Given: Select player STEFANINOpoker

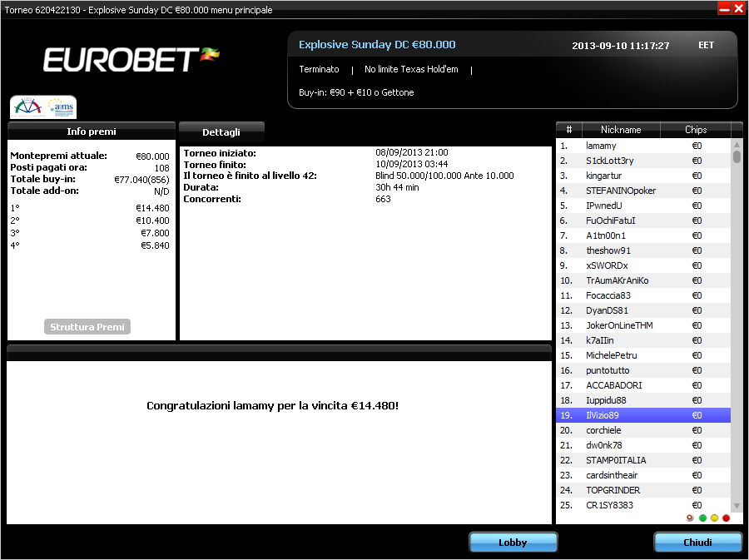Looking at the screenshot, I should [643, 191].
